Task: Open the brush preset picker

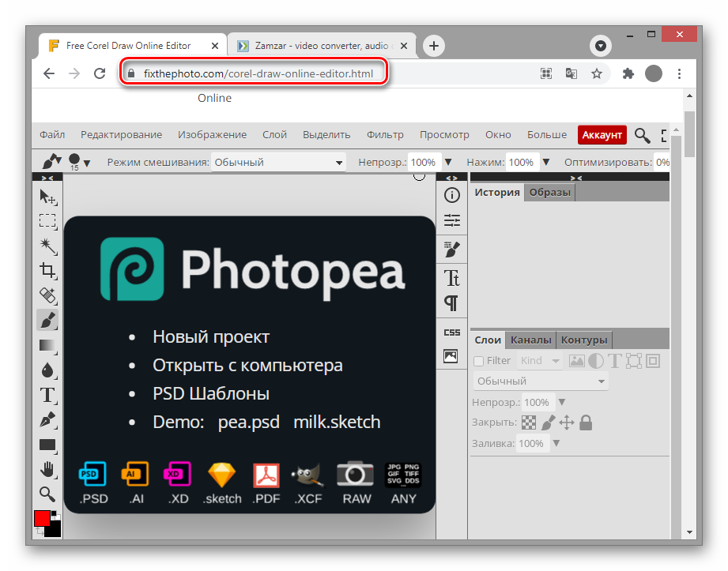Action: point(79,162)
